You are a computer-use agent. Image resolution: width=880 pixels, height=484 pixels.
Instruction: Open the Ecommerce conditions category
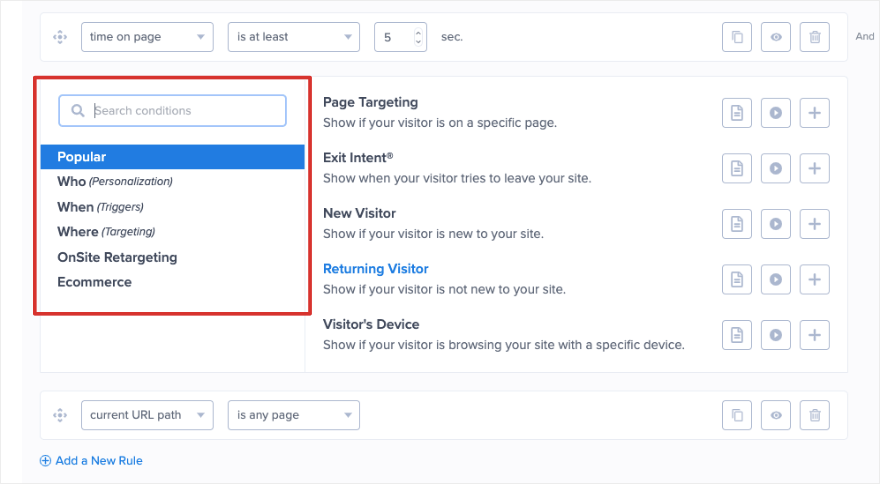tap(94, 282)
